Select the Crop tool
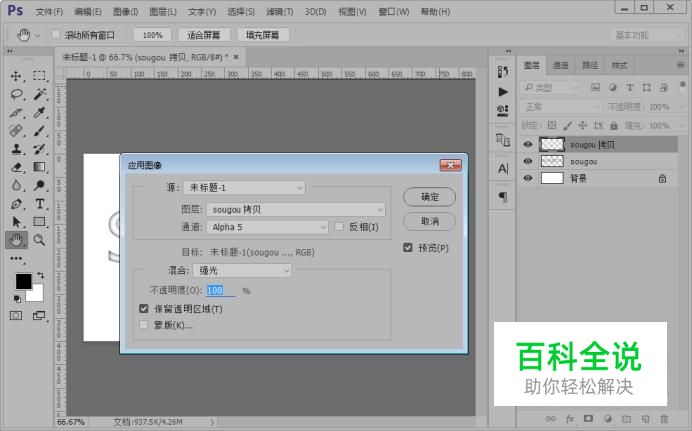This screenshot has width=692, height=431. 16,112
